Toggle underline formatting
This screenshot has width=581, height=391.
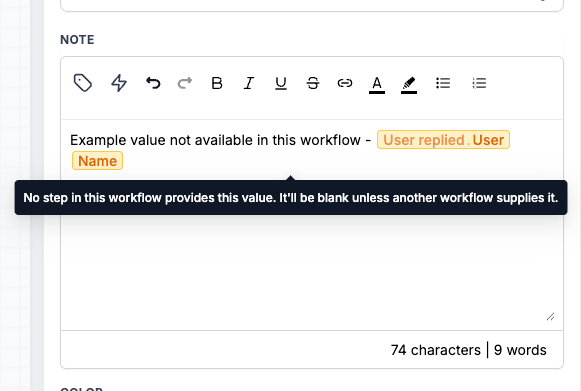coord(281,83)
